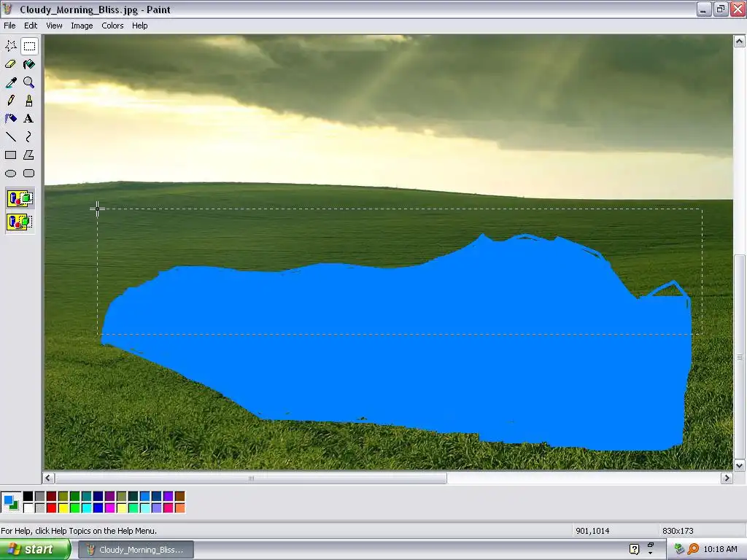Choose the Airbrush spray tool
The image size is (747, 560).
[x=10, y=119]
